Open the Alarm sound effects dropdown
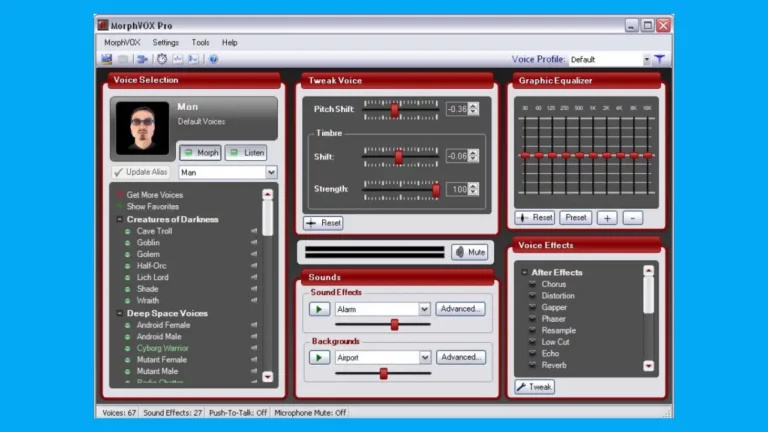The width and height of the screenshot is (768, 432). click(424, 309)
